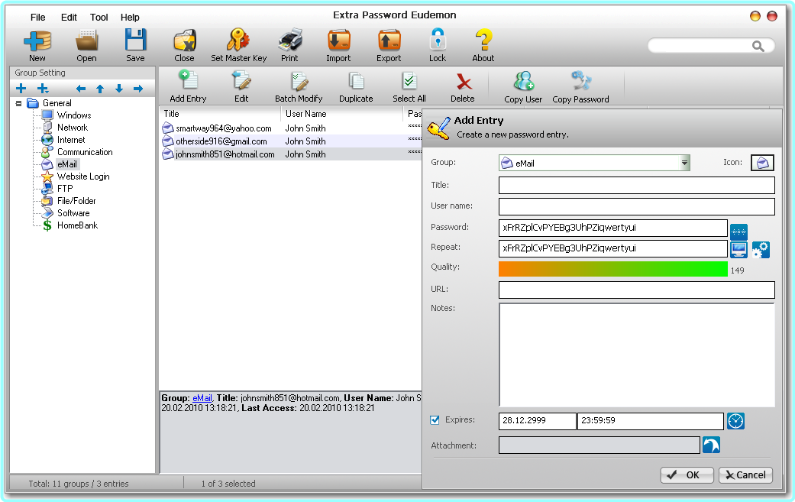Screen dimensions: 795x502
Task: Click into the Notes text area
Action: coord(636,354)
